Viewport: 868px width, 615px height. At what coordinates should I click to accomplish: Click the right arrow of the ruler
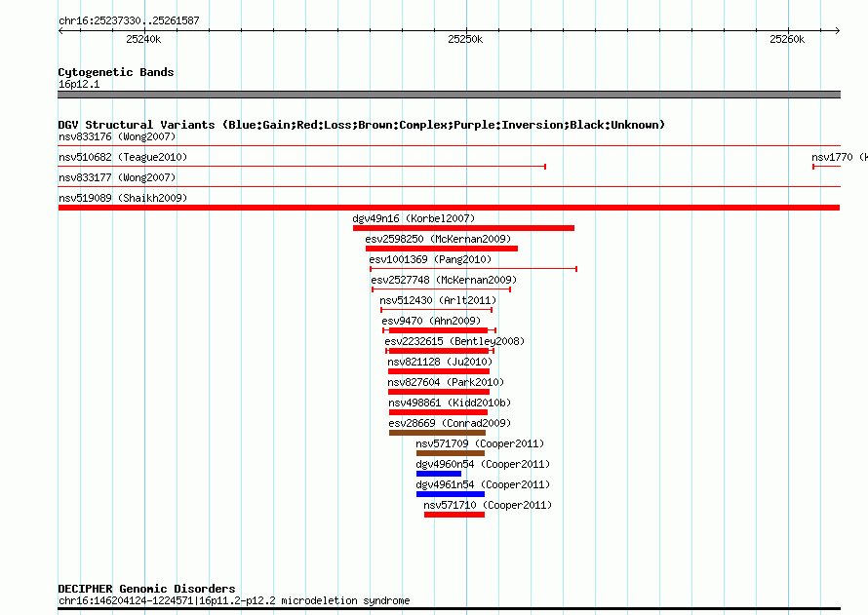[838, 30]
